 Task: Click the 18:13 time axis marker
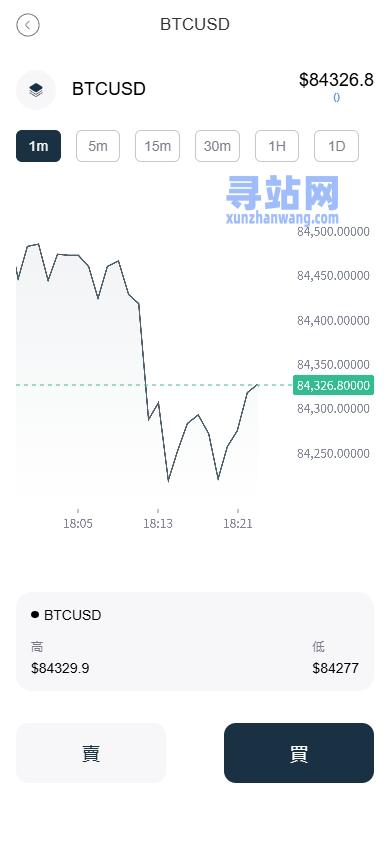coord(158,523)
